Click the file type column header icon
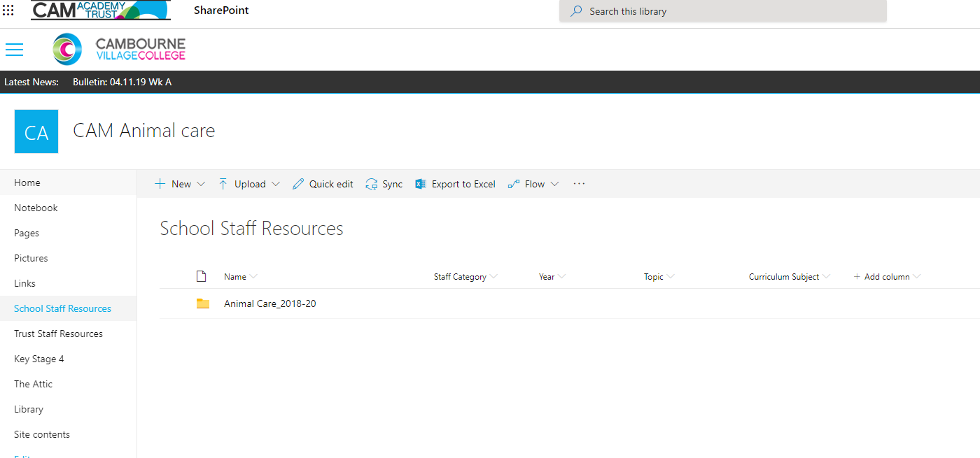This screenshot has height=458, width=980. point(202,276)
